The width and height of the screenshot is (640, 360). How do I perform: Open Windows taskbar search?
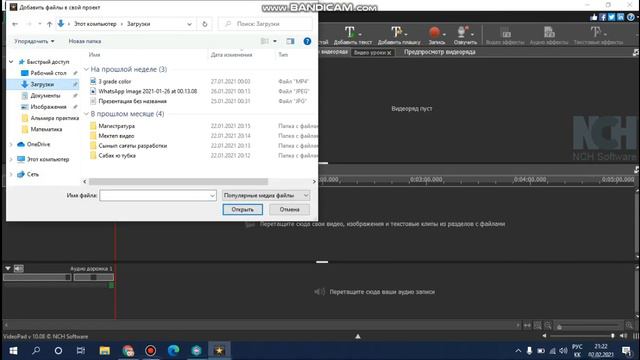coord(36,351)
